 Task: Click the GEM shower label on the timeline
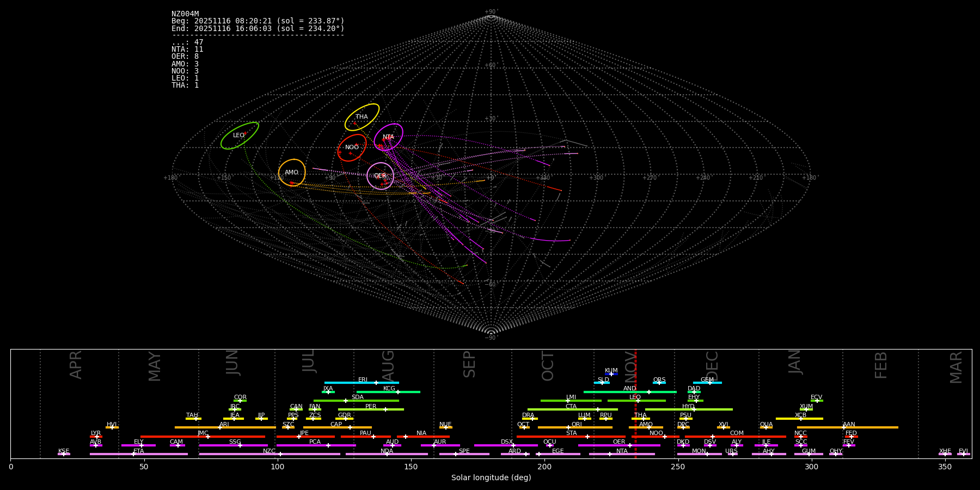point(707,380)
